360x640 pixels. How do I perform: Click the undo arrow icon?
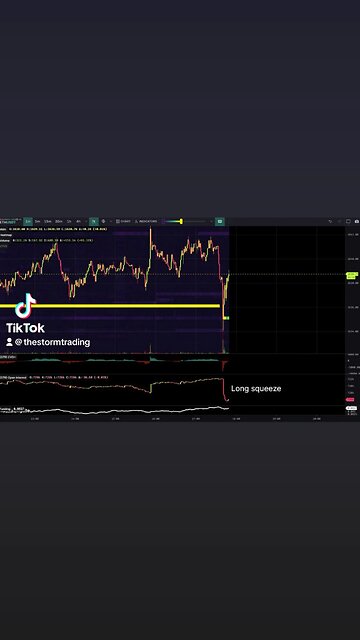point(330,221)
